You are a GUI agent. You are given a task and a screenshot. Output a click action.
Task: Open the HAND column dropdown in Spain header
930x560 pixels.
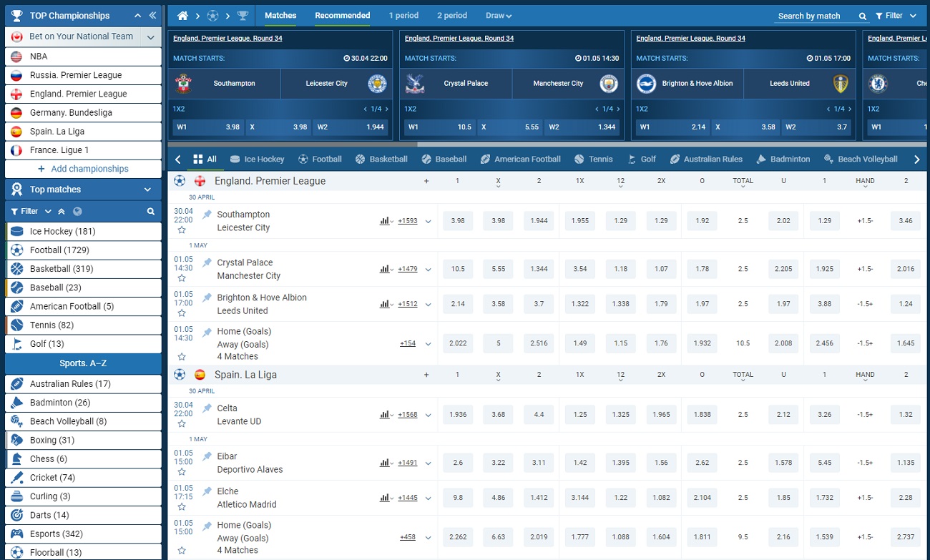pyautogui.click(x=865, y=376)
